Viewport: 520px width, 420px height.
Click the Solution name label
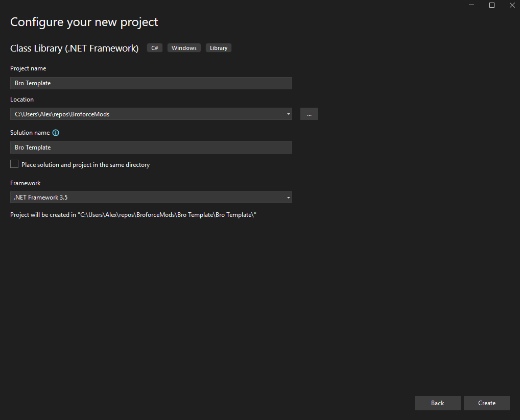[30, 133]
